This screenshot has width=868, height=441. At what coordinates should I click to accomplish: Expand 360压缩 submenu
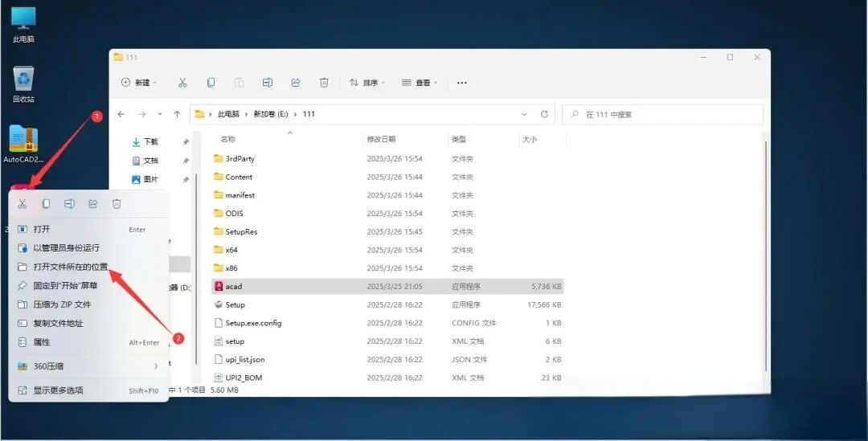coord(156,366)
